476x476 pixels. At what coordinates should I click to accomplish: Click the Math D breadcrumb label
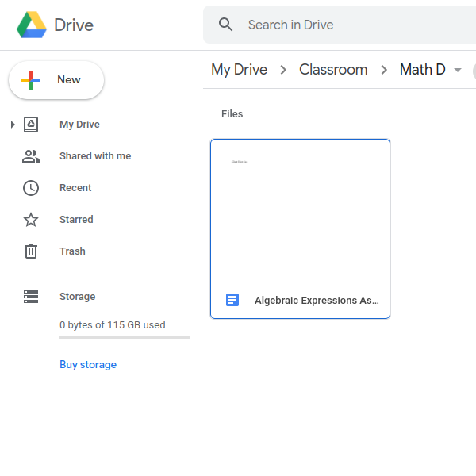point(422,70)
